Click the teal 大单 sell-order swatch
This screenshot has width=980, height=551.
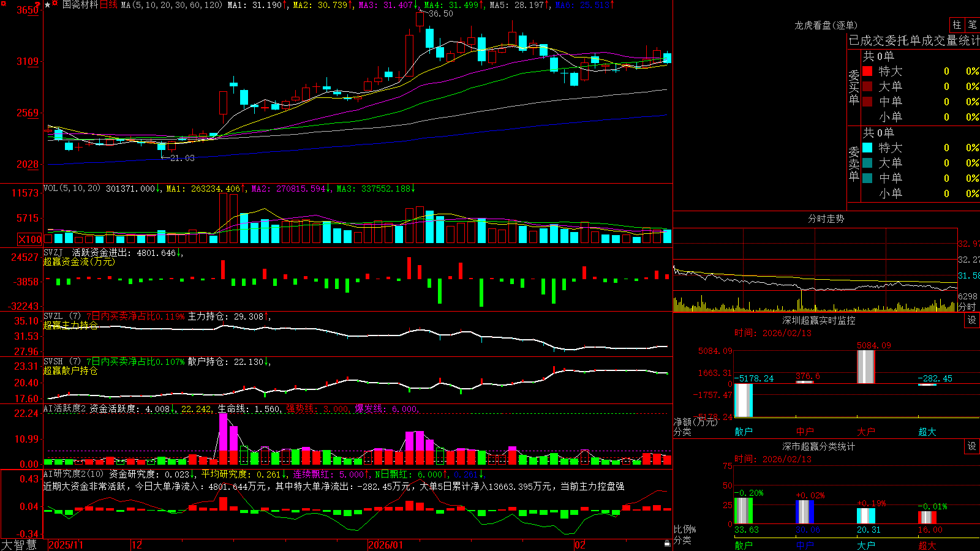click(x=867, y=163)
